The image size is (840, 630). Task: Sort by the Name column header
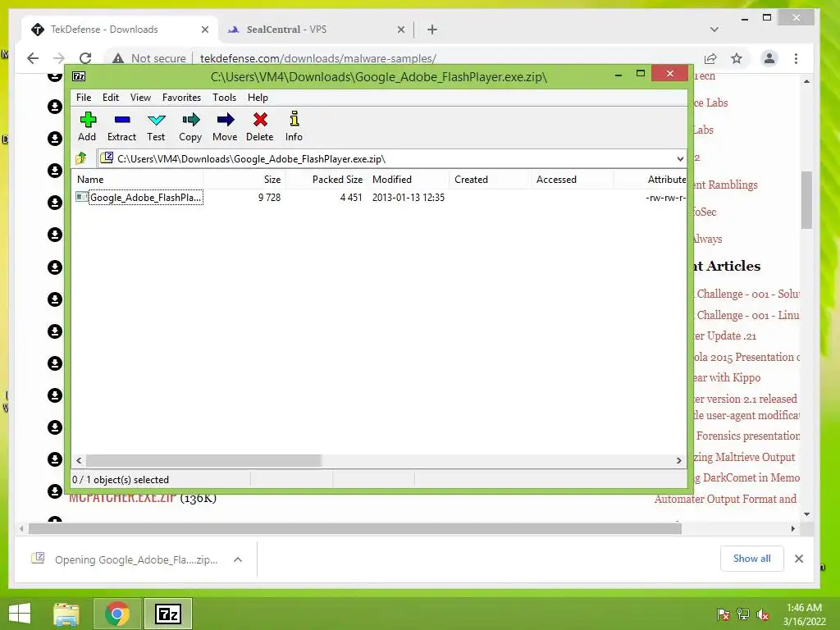click(137, 180)
